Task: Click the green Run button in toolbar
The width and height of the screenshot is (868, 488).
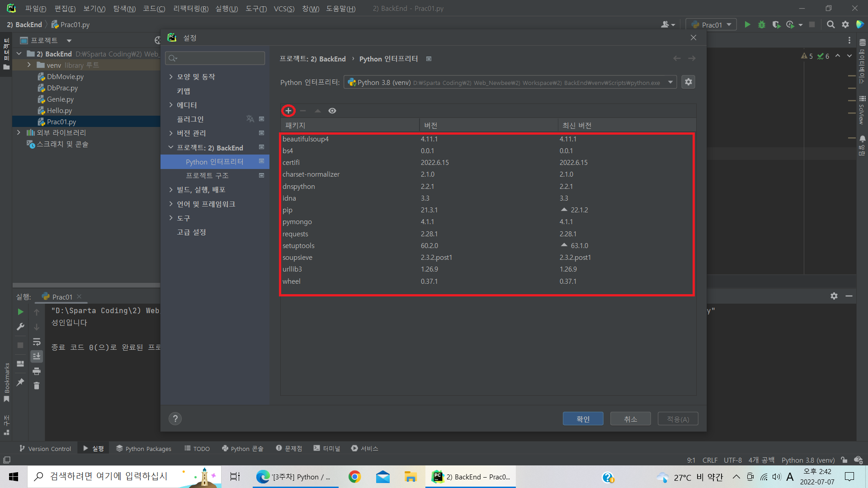Action: 747,25
